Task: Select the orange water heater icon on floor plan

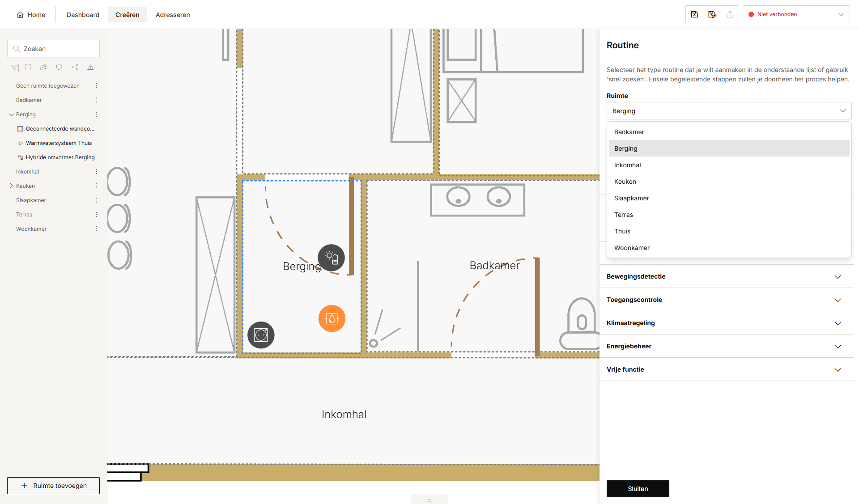Action: tap(332, 318)
